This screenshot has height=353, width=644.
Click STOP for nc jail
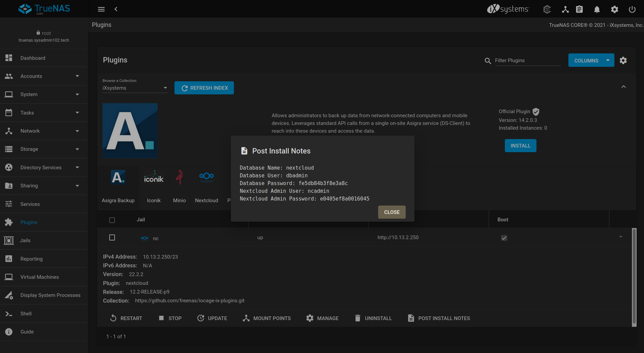point(170,318)
